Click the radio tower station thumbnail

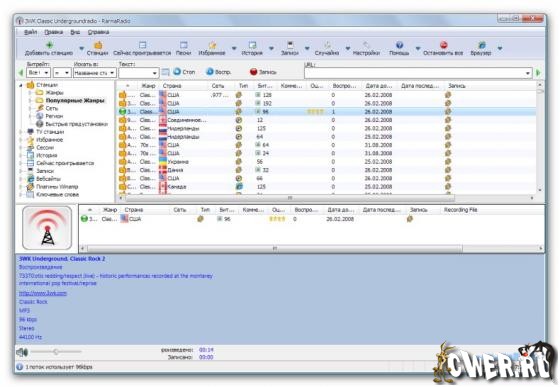(x=47, y=228)
